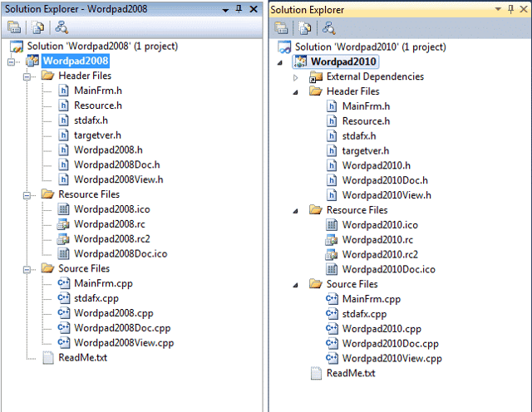Select MainFrm.cpp in Wordpad2010 tree
532x412 pixels.
click(x=372, y=299)
